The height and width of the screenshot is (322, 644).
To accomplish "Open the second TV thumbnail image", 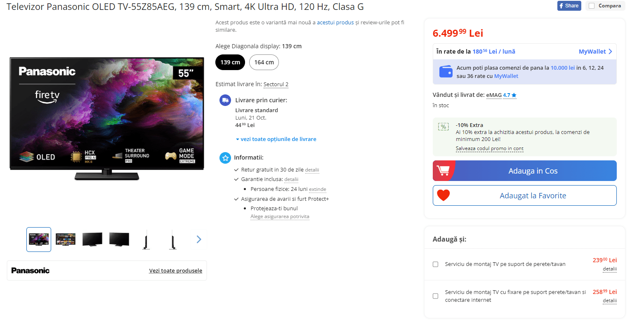I will pos(66,239).
